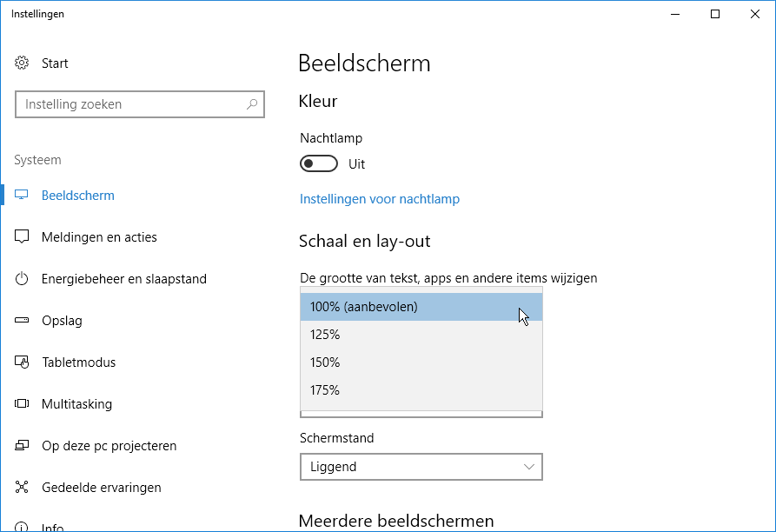
Task: Click the Op deze pc projecteren icon
Action: tap(22, 445)
